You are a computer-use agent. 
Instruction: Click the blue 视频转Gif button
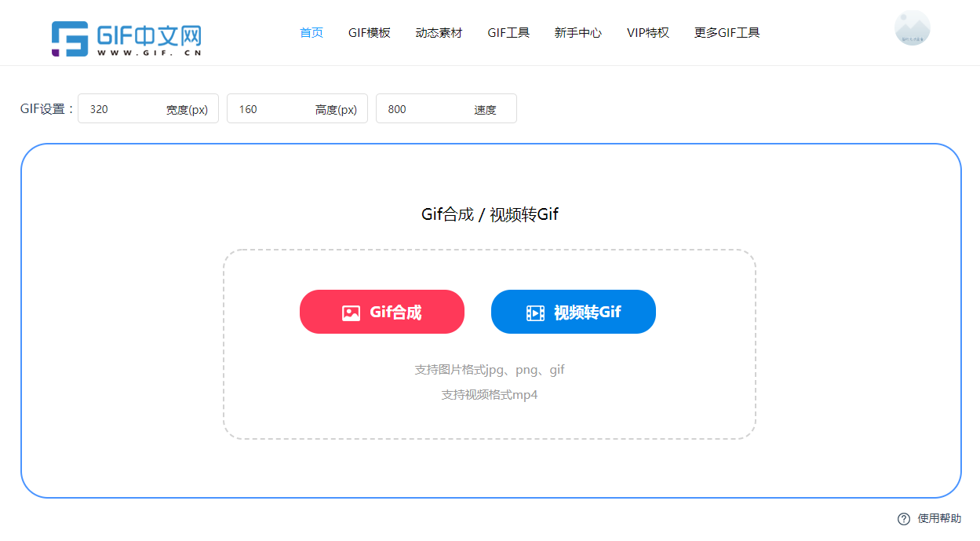[574, 311]
